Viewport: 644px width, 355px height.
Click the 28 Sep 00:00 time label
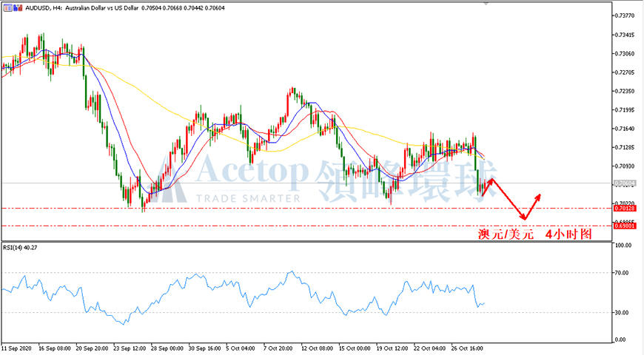point(167,348)
